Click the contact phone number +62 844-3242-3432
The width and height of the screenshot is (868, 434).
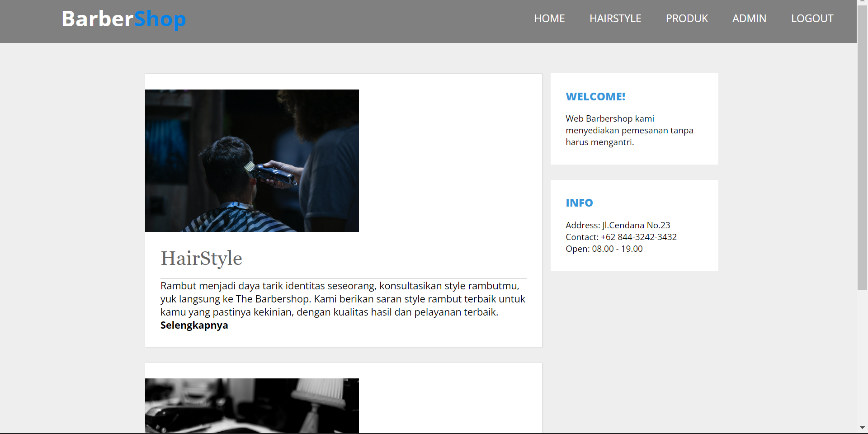[638, 237]
